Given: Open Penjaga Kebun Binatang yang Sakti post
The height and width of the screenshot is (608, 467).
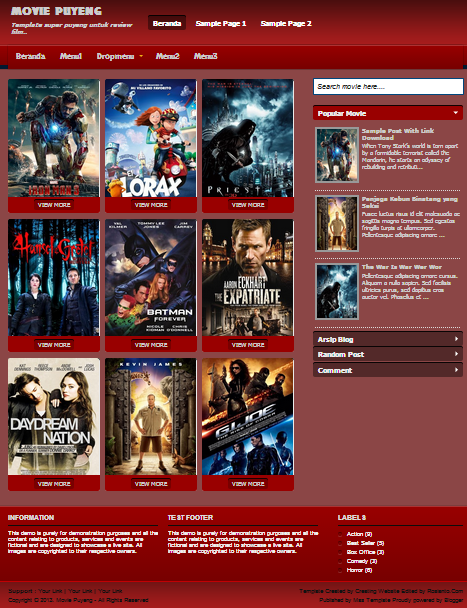Looking at the screenshot, I should [410, 202].
